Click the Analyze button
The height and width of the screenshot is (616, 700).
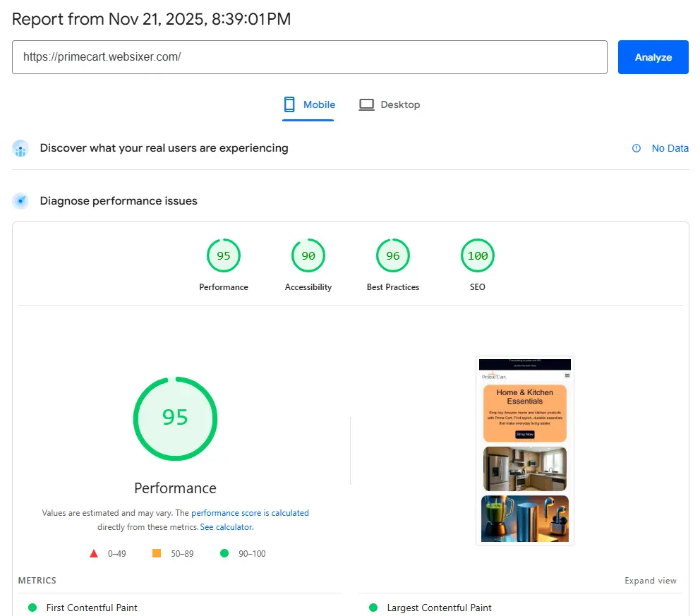tap(653, 57)
